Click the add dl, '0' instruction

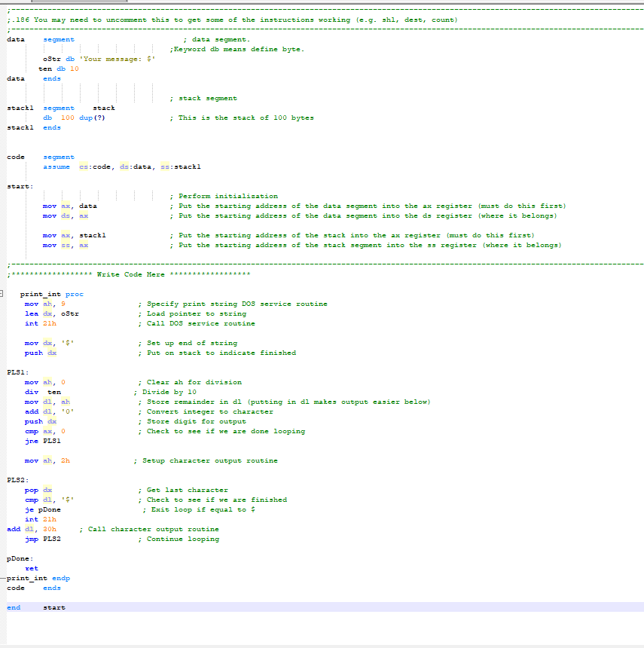tap(50, 411)
